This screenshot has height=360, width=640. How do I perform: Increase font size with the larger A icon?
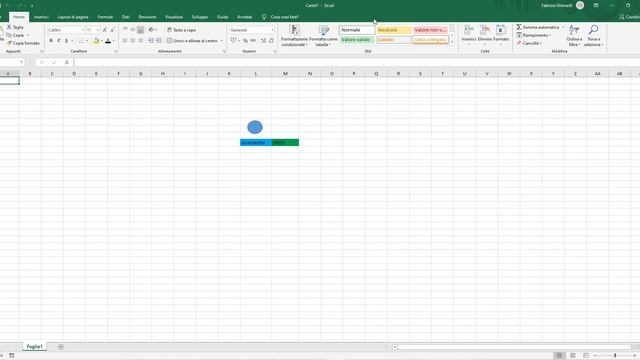pyautogui.click(x=105, y=30)
